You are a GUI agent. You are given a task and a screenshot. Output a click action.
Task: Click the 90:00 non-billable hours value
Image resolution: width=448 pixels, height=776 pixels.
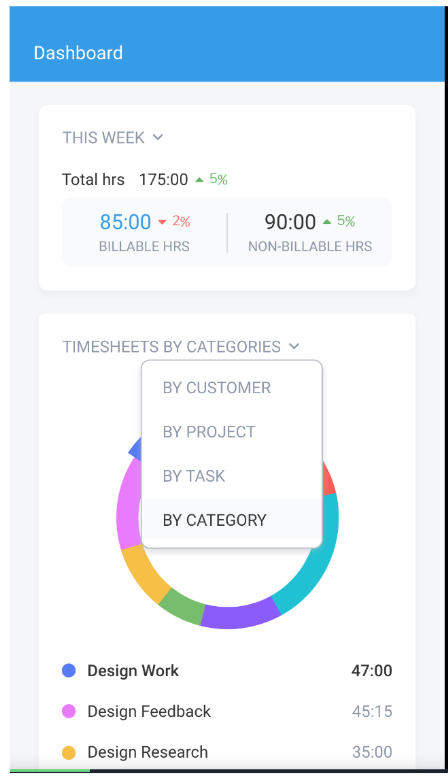point(290,222)
